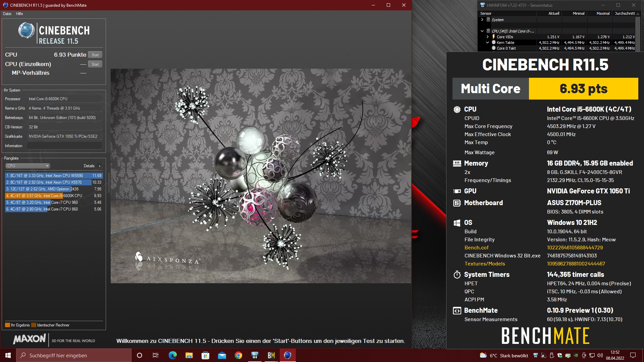Click the Memory module icon in BenchMate

point(457,164)
